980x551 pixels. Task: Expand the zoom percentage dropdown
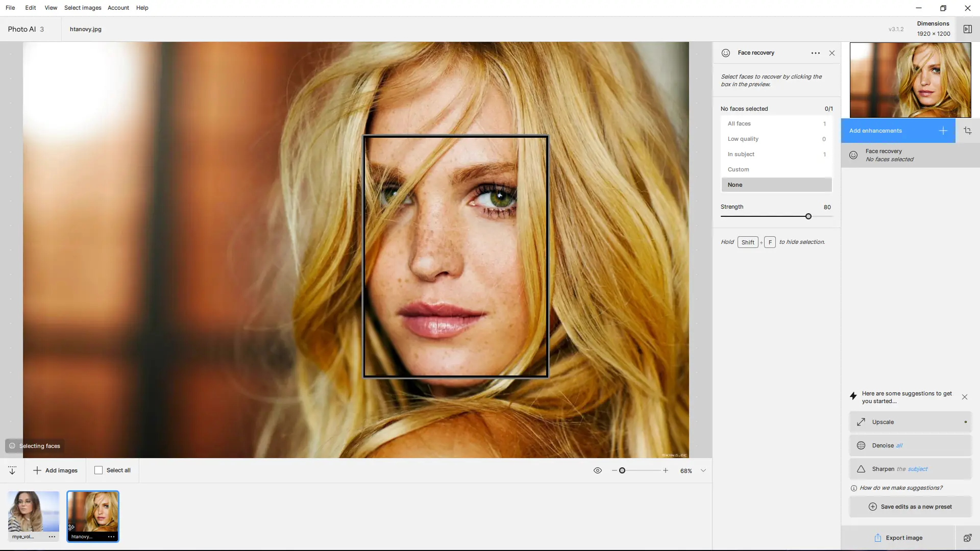[x=703, y=470]
